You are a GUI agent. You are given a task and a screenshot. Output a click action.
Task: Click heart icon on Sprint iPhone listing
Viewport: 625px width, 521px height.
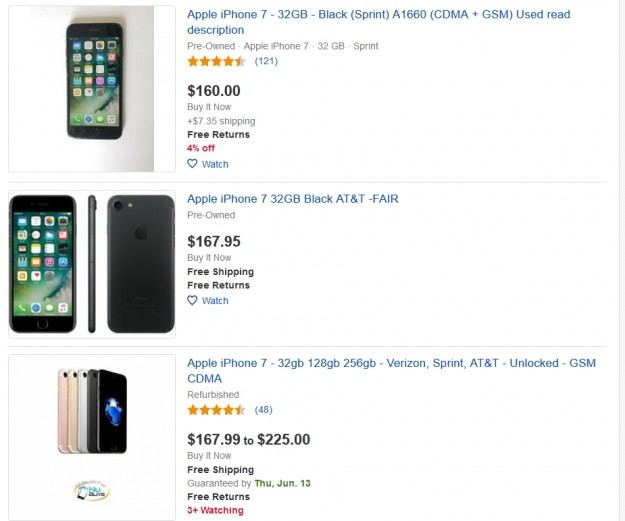pyautogui.click(x=193, y=164)
